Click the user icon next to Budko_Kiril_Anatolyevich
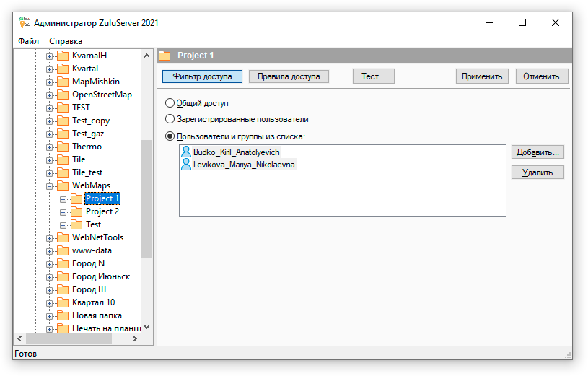The height and width of the screenshot is (376, 588). pos(186,152)
